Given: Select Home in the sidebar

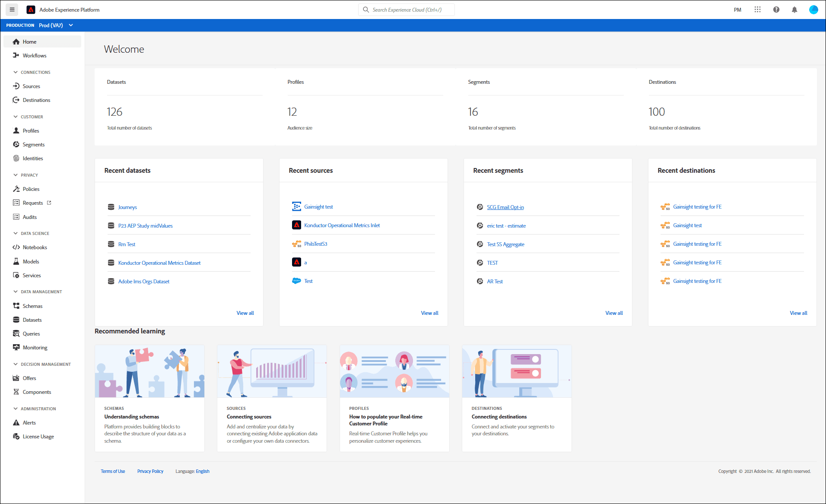Looking at the screenshot, I should [x=29, y=41].
